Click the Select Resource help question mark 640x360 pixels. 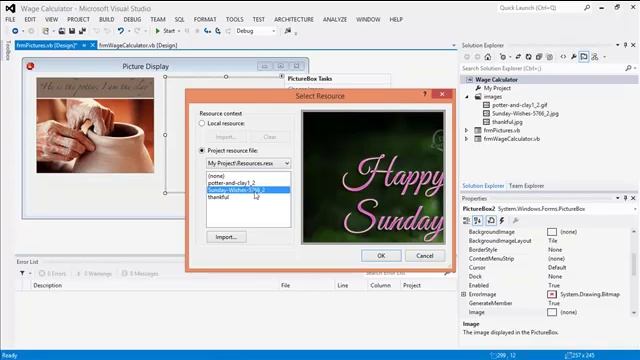(424, 94)
